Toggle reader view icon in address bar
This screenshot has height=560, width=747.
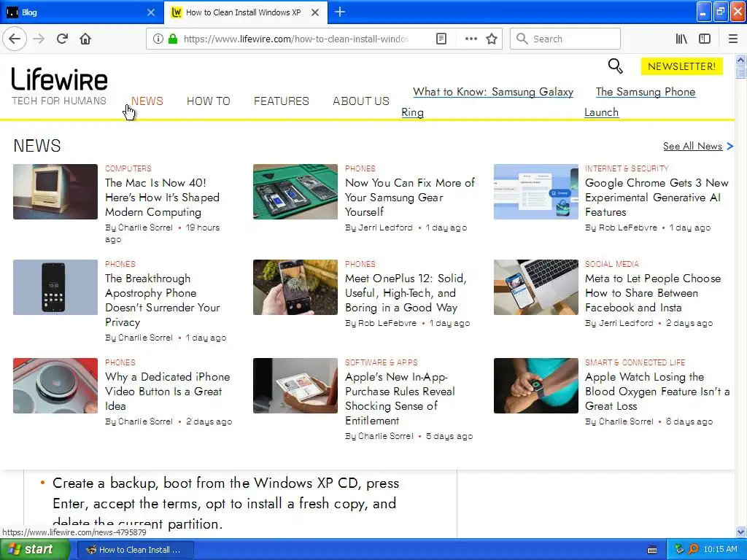pos(441,39)
